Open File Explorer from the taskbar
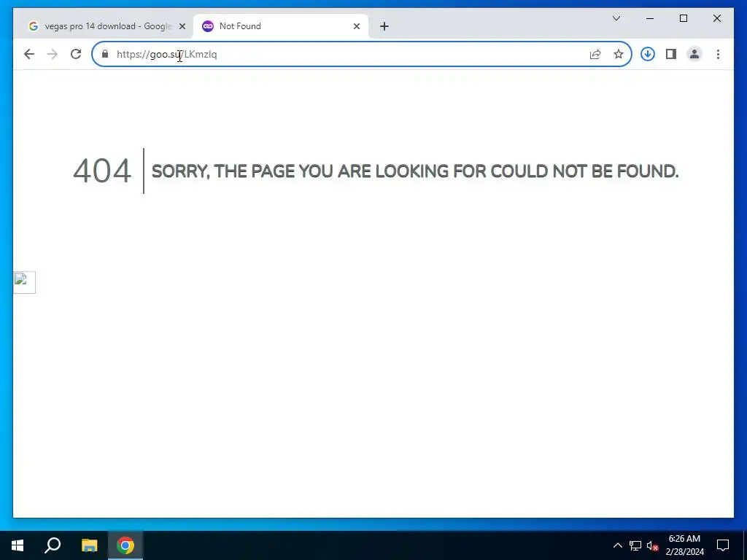This screenshot has width=747, height=560. [89, 545]
